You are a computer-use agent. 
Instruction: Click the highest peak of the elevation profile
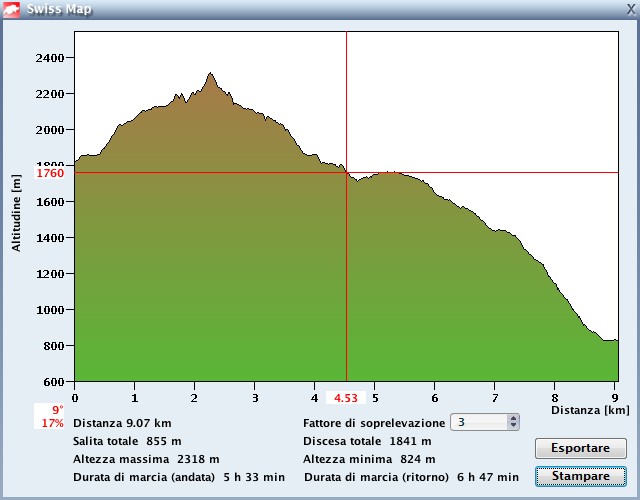coord(210,74)
